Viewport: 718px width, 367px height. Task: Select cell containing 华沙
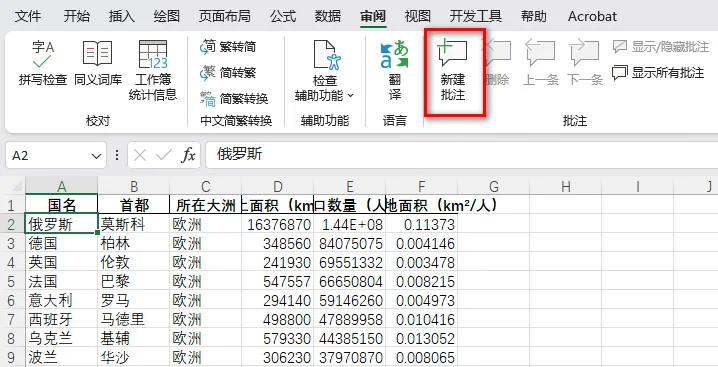(x=134, y=357)
